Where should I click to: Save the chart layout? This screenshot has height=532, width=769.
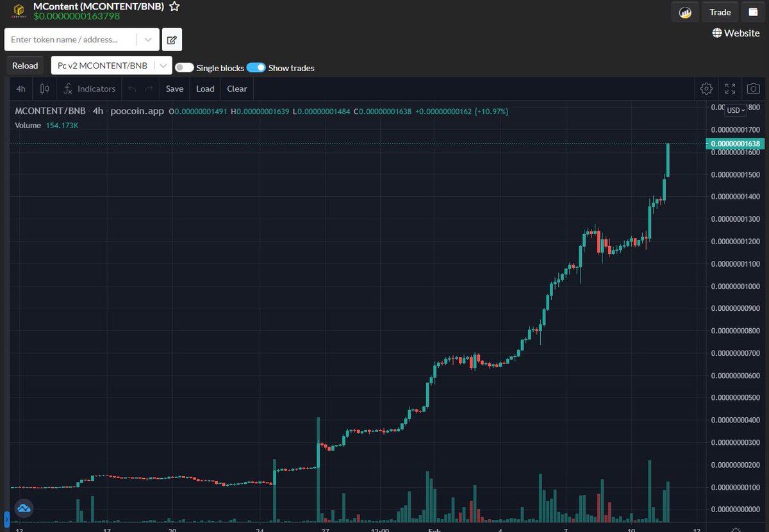(174, 88)
